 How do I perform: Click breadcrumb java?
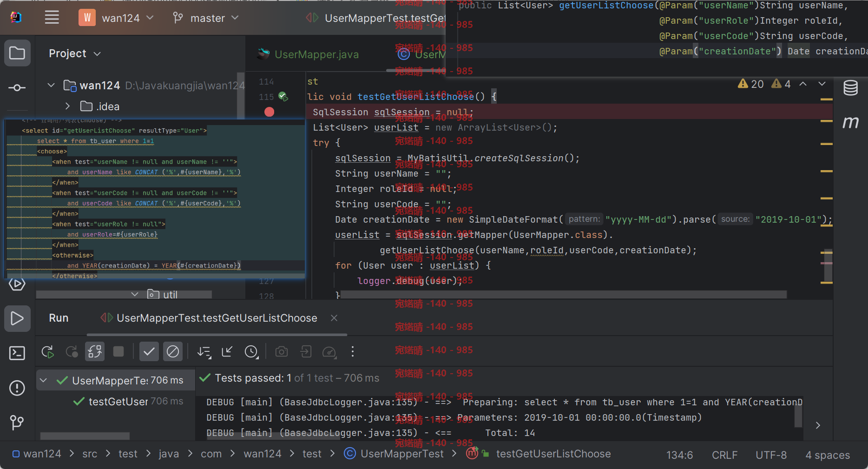coord(169,454)
